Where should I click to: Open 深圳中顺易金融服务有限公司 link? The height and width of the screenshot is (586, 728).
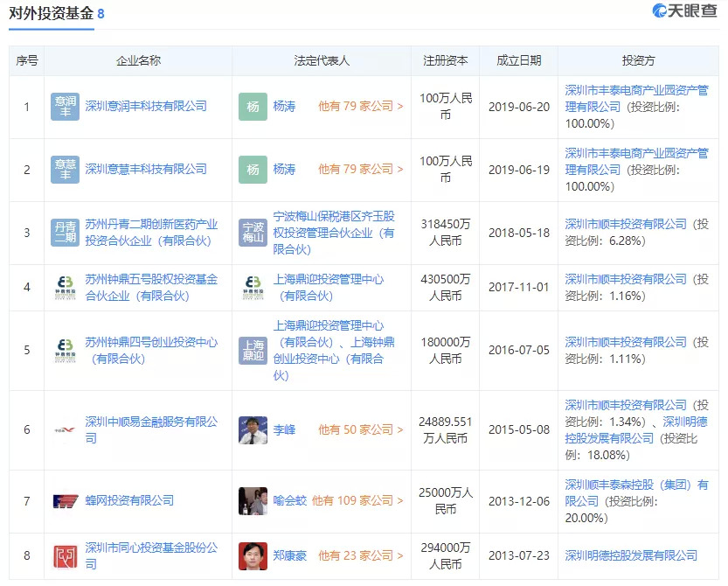[x=151, y=429]
